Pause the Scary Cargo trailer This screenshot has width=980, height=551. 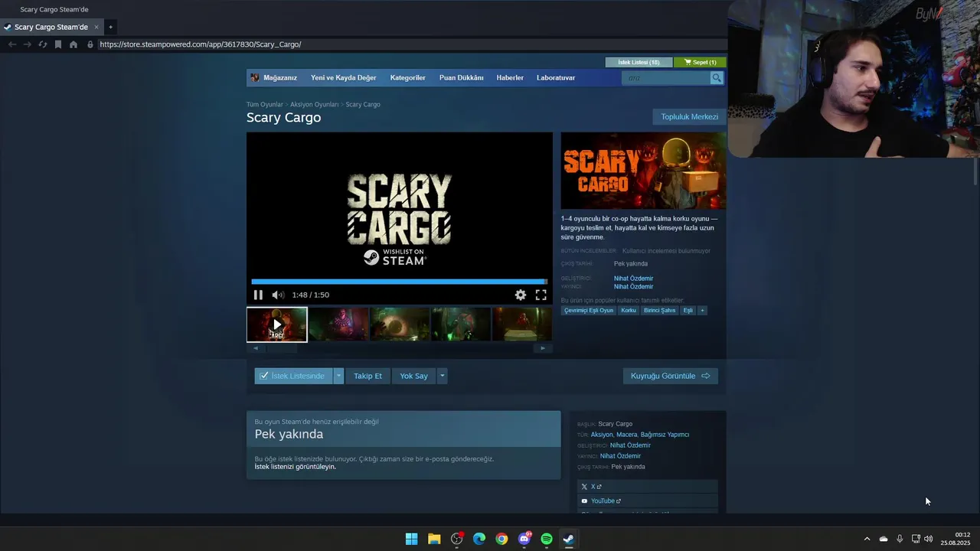click(x=258, y=295)
